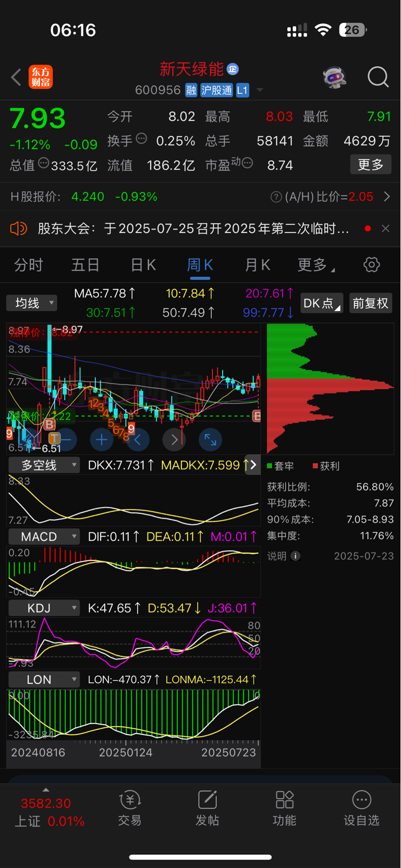Expand stock title dropdown arrow

tap(259, 90)
